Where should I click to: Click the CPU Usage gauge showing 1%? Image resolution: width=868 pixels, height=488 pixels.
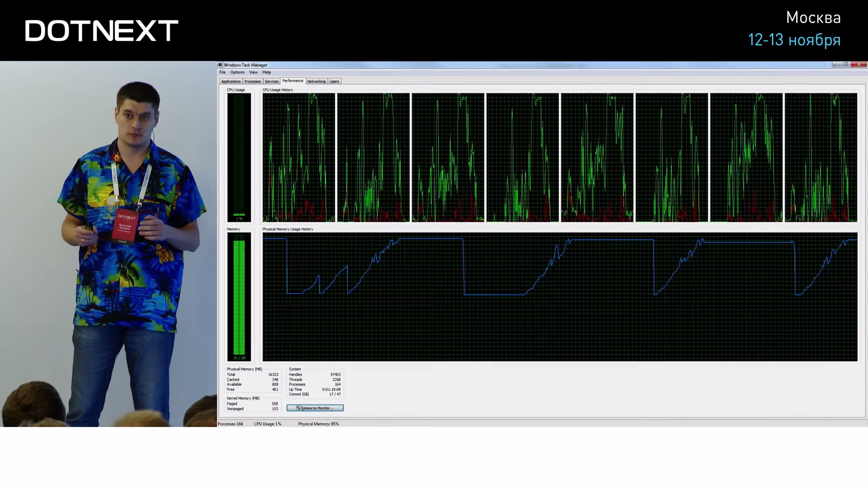coord(239,158)
